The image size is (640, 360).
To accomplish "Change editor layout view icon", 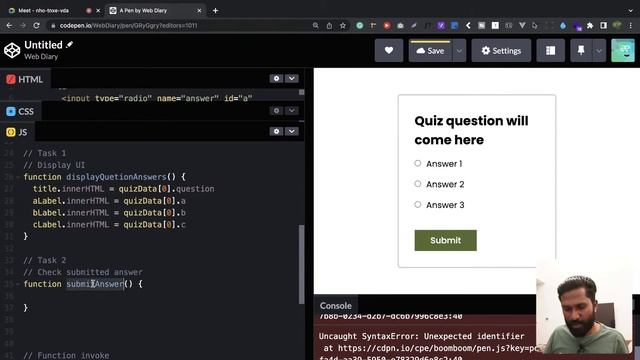I will tap(550, 51).
